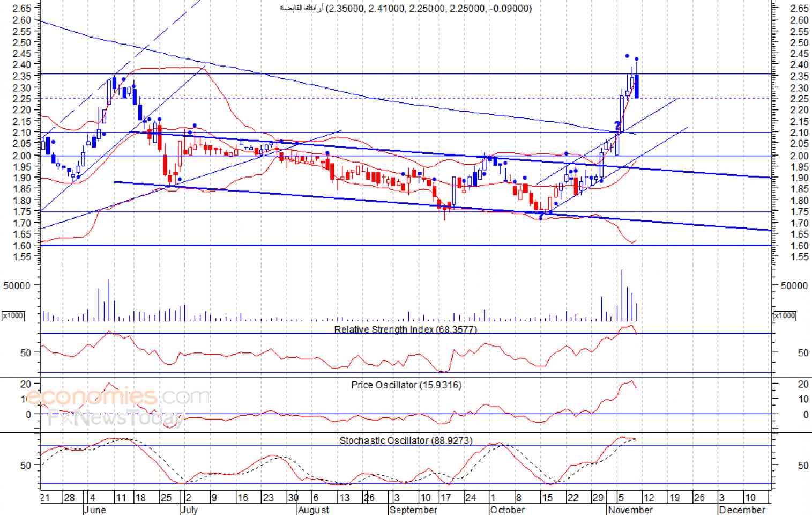Click the date label 23 on the time axis
The width and height of the screenshot is (812, 515).
[269, 497]
